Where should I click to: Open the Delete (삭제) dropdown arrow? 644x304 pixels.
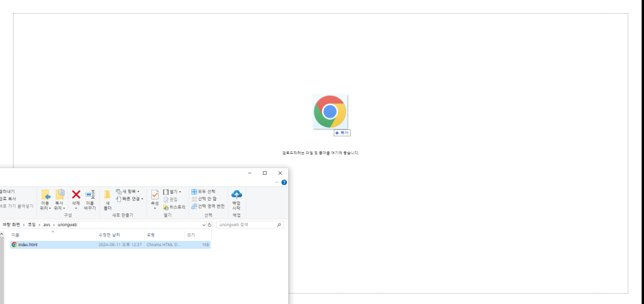76,208
